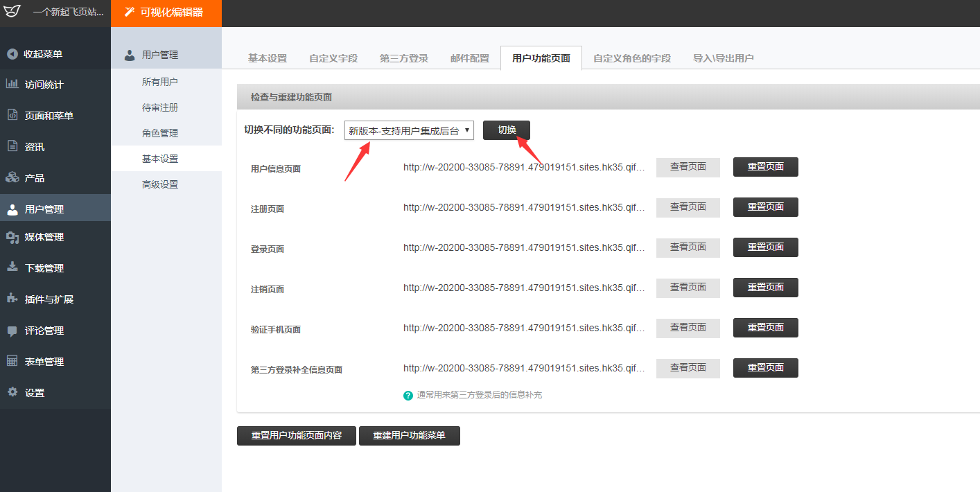
Task: Click the 评论管理 speech bubble icon
Action: click(12, 331)
